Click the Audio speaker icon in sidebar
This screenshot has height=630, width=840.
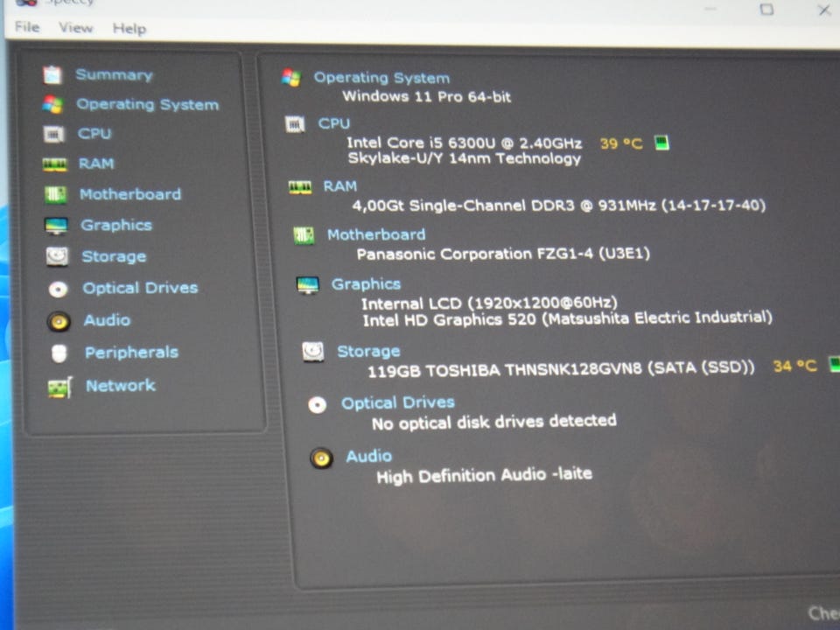point(59,321)
